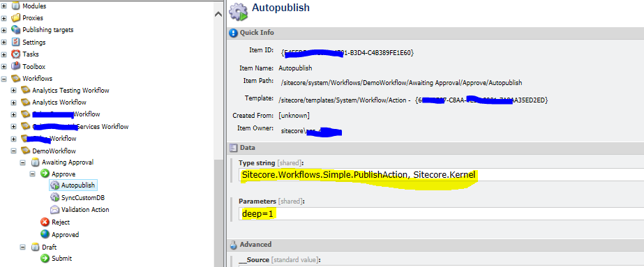This screenshot has width=644, height=267.
Task: Click the Validation Action envelope icon
Action: (54, 210)
